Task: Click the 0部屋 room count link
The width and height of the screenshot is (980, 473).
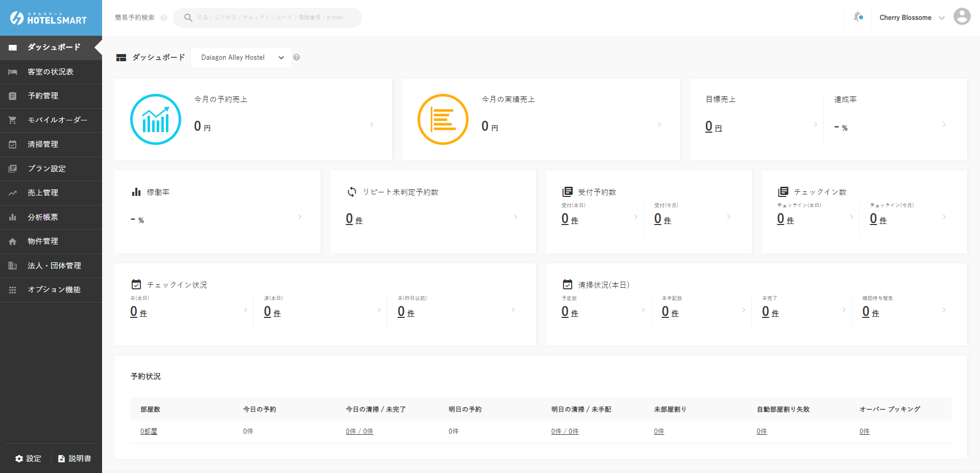Action: (149, 432)
